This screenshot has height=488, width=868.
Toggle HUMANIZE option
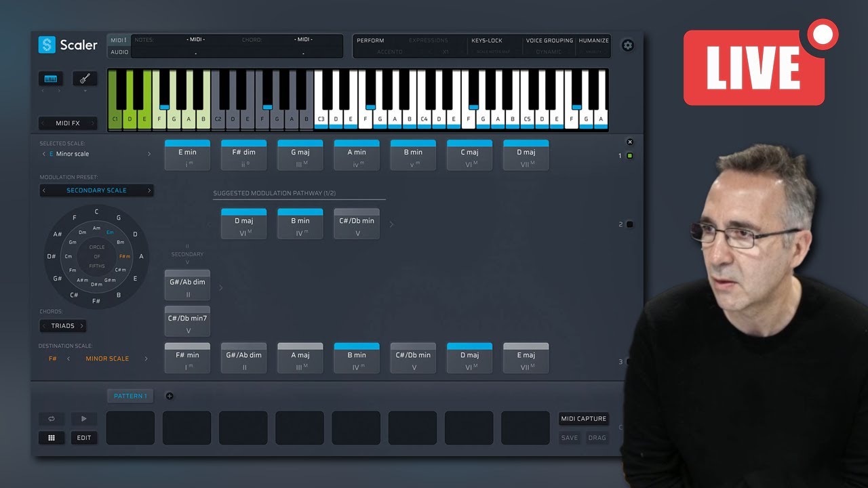coord(593,41)
